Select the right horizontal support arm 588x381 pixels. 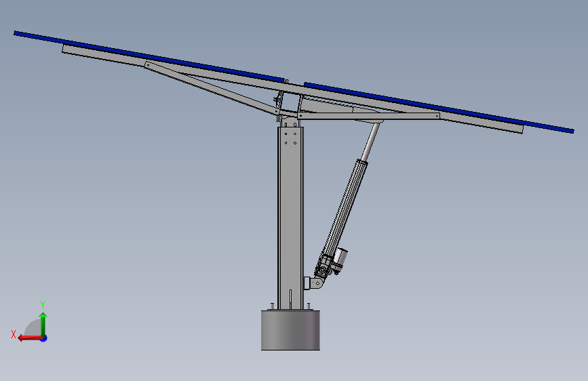coord(369,116)
